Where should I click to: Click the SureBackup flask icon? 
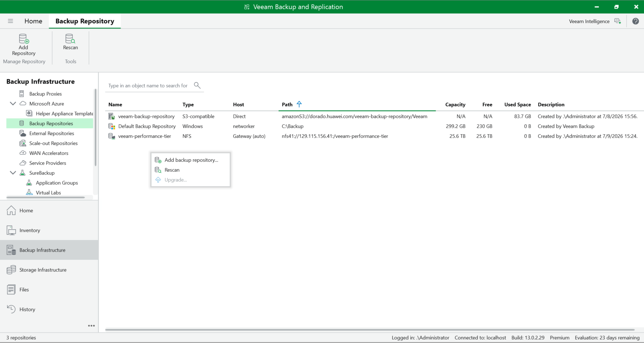(23, 173)
